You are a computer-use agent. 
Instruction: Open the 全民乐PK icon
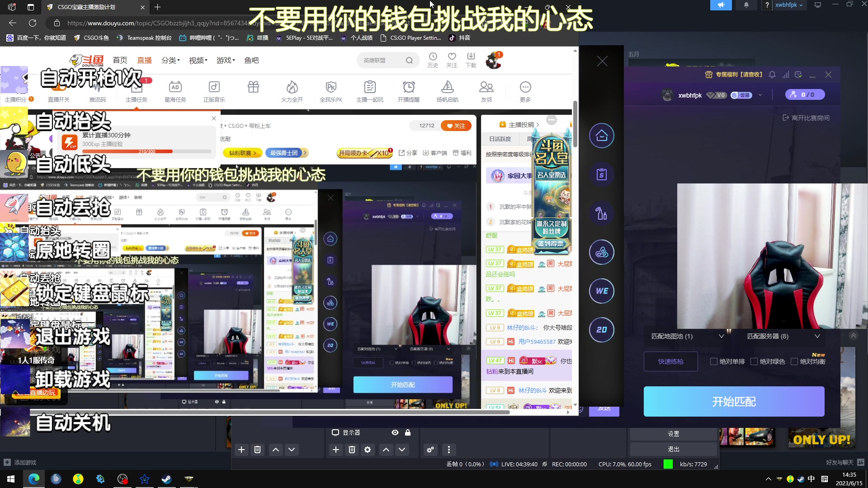[x=331, y=87]
